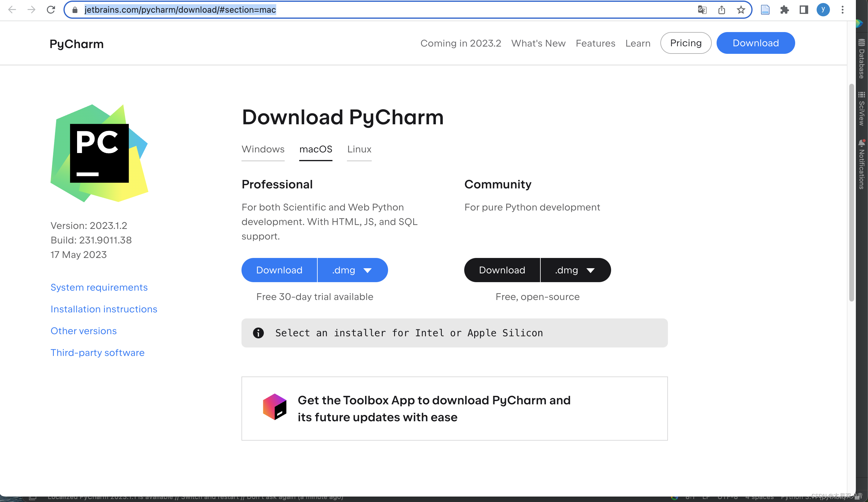This screenshot has width=868, height=502.
Task: Select the macOS tab
Action: tap(316, 149)
